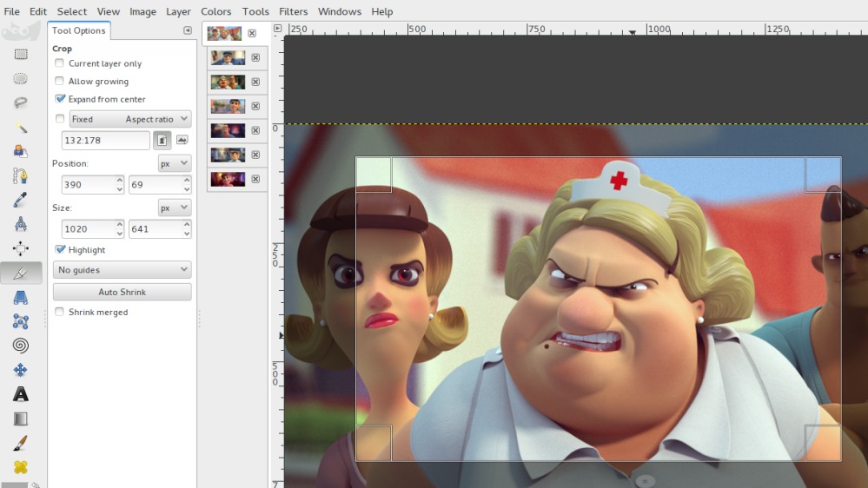Click the 132:178 aspect ratio field
The image size is (868, 488).
(105, 140)
